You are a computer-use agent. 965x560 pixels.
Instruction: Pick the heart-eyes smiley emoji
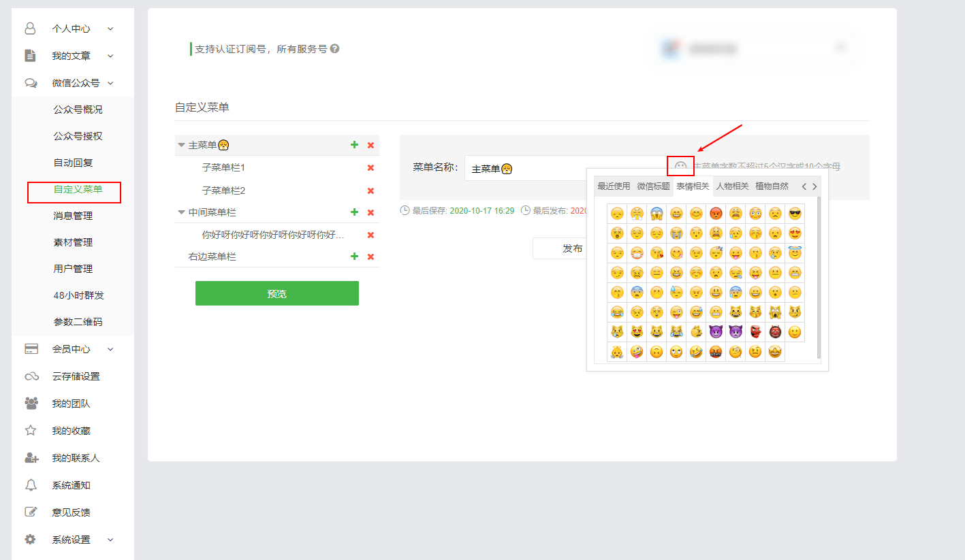[x=795, y=233]
